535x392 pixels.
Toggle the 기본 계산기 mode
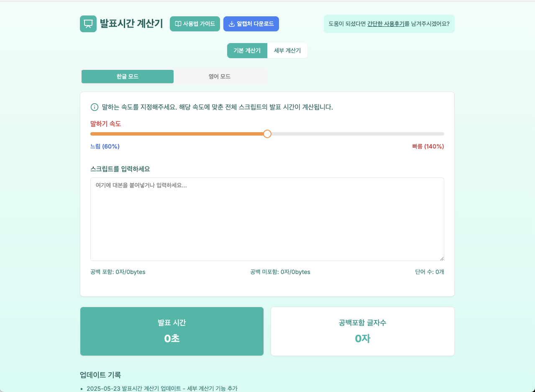[247, 50]
